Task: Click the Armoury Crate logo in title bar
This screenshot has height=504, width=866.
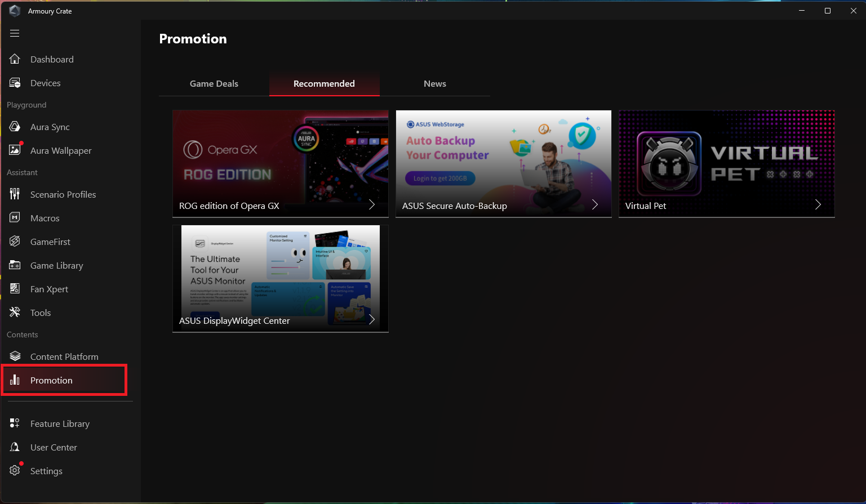Action: [x=15, y=11]
